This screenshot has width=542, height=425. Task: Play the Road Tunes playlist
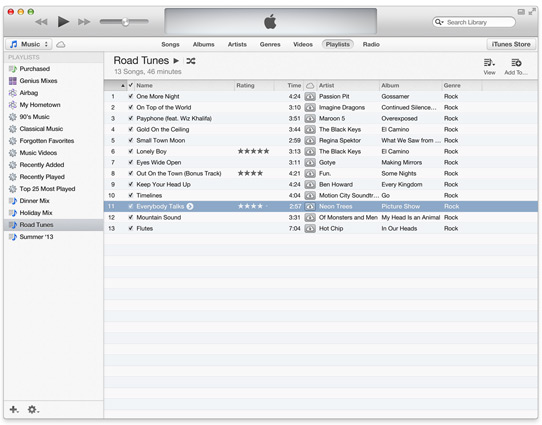coord(176,61)
